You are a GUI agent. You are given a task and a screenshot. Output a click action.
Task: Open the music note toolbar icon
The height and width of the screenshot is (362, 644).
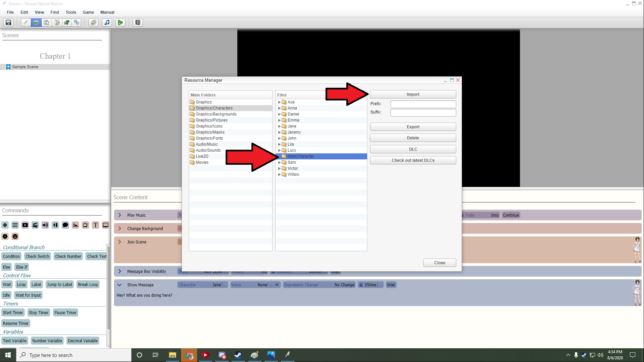click(107, 22)
